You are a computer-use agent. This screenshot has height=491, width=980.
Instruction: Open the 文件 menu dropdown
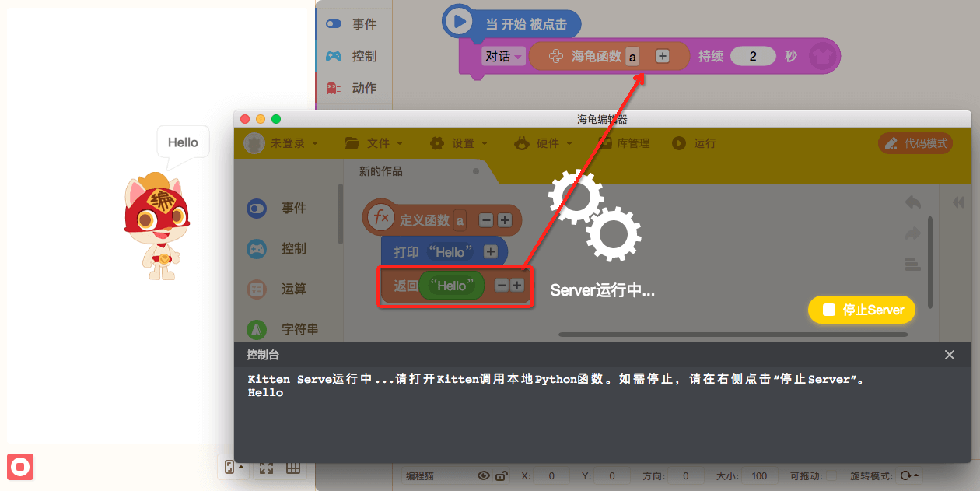[x=374, y=143]
